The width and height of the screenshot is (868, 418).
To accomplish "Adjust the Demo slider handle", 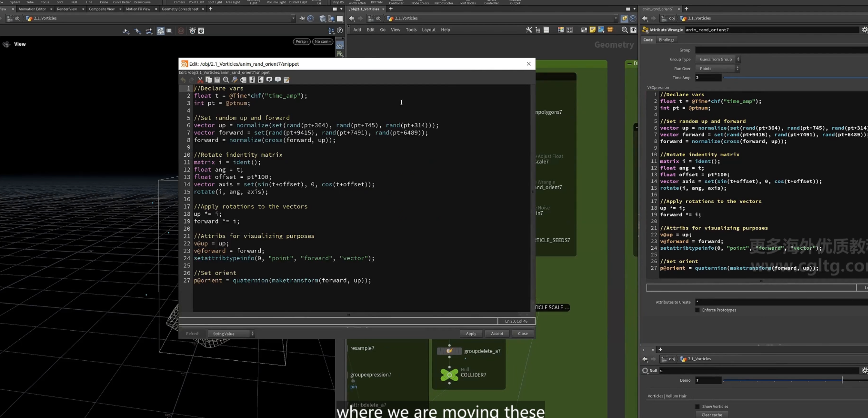I will coord(842,380).
